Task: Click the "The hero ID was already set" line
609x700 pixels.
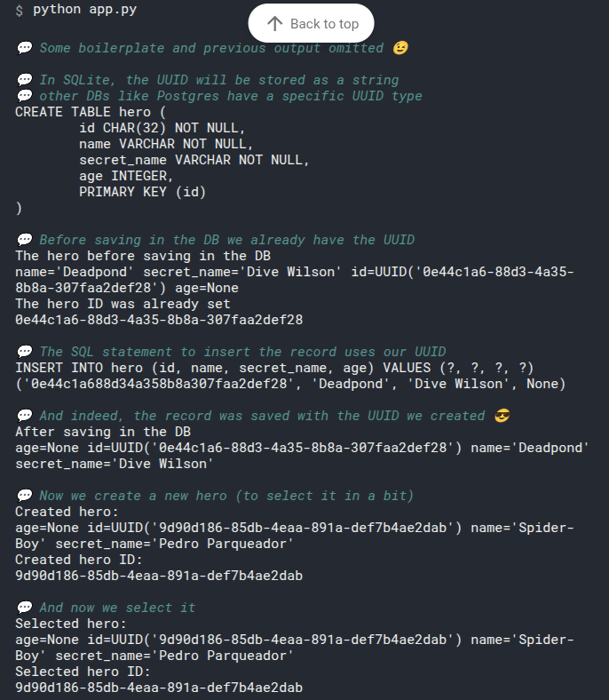Action: point(123,304)
